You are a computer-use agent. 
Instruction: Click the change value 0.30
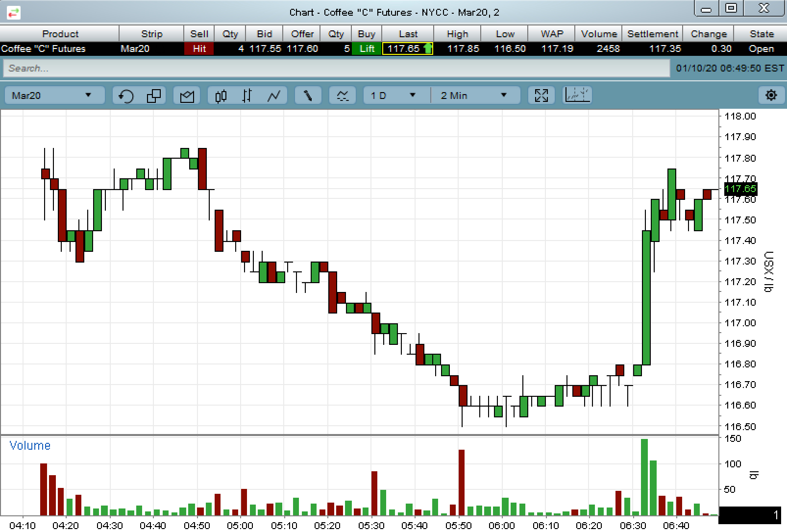[721, 48]
